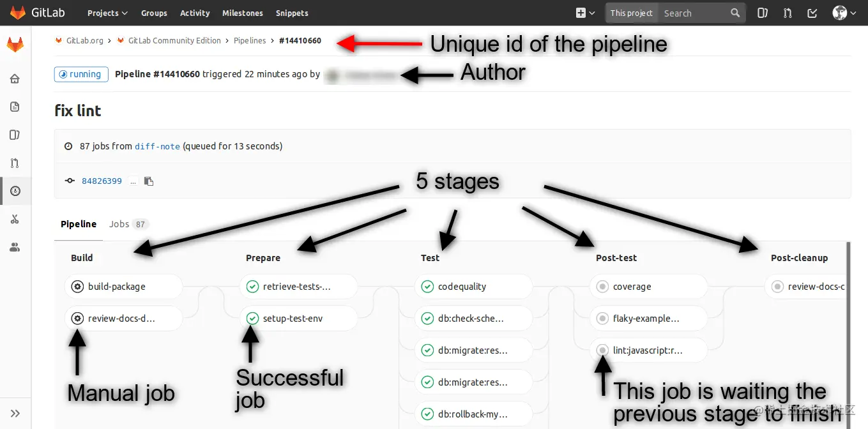The image size is (868, 429).
Task: Trigger the manual build-package job gear icon
Action: pos(77,286)
